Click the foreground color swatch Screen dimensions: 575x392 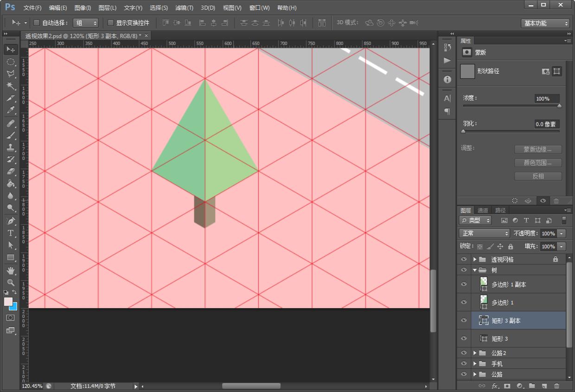8,302
